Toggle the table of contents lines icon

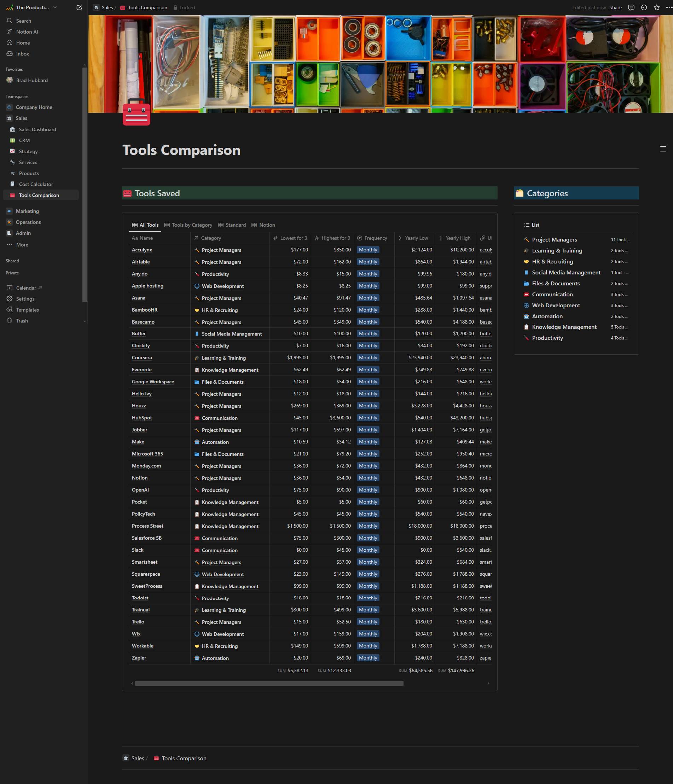(662, 149)
